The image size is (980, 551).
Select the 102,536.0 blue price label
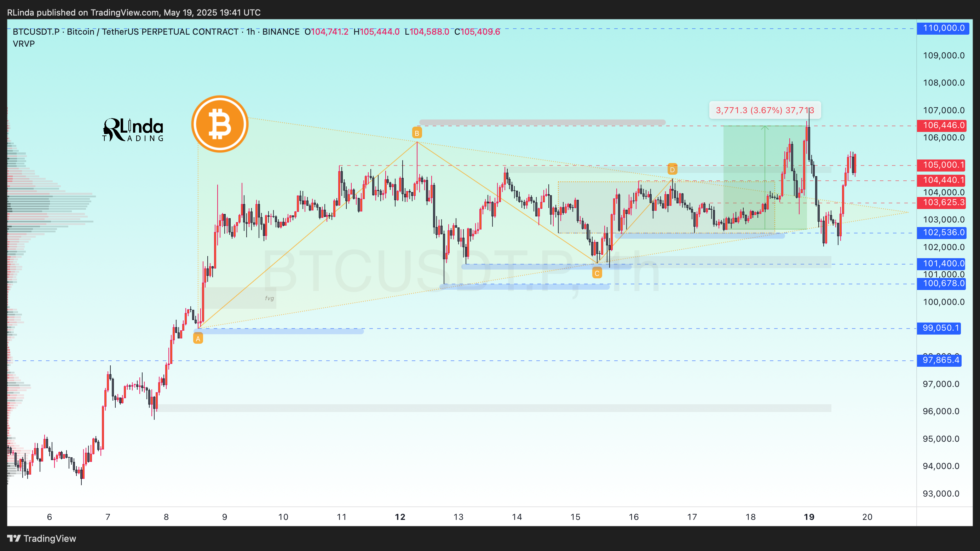point(941,232)
